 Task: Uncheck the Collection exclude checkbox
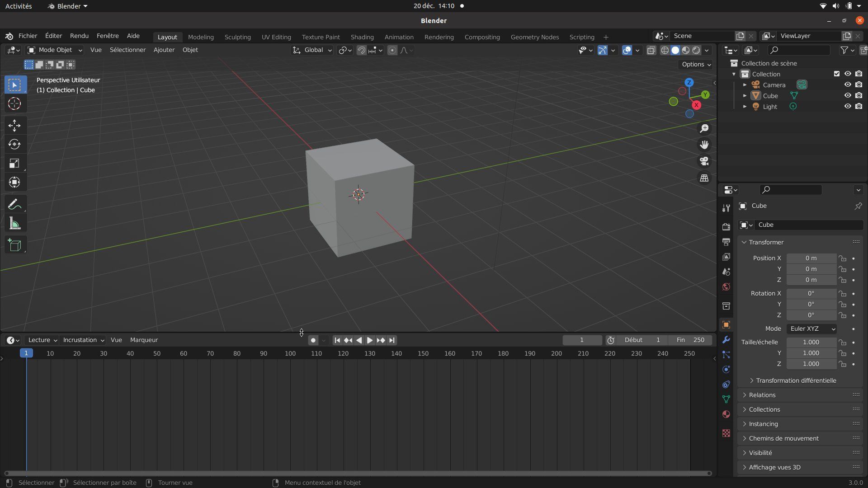coord(836,74)
